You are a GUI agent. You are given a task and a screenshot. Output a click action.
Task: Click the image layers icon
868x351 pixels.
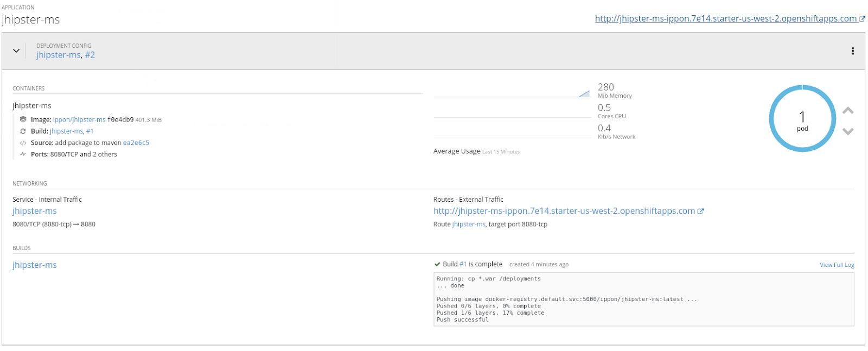pyautogui.click(x=23, y=119)
